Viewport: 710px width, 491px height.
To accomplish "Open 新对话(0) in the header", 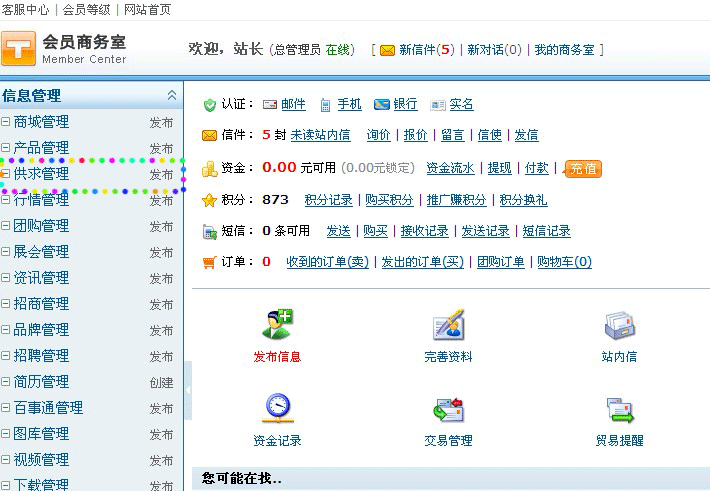I will tap(494, 50).
